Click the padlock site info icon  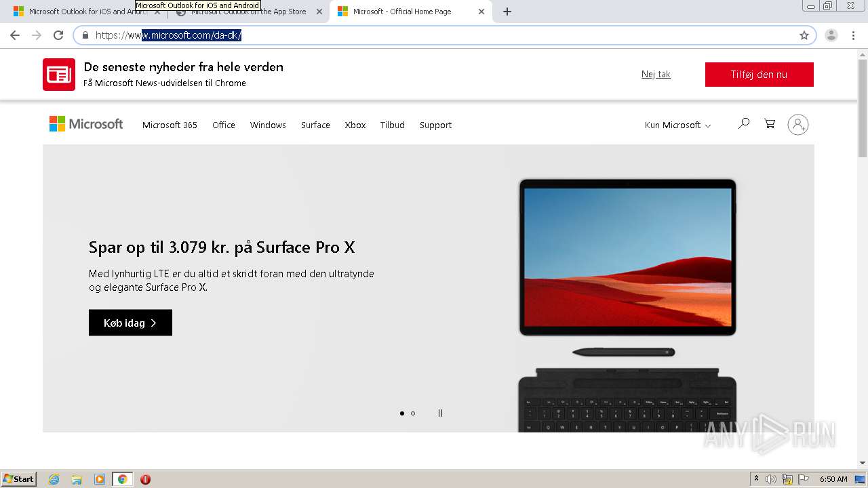click(x=85, y=35)
